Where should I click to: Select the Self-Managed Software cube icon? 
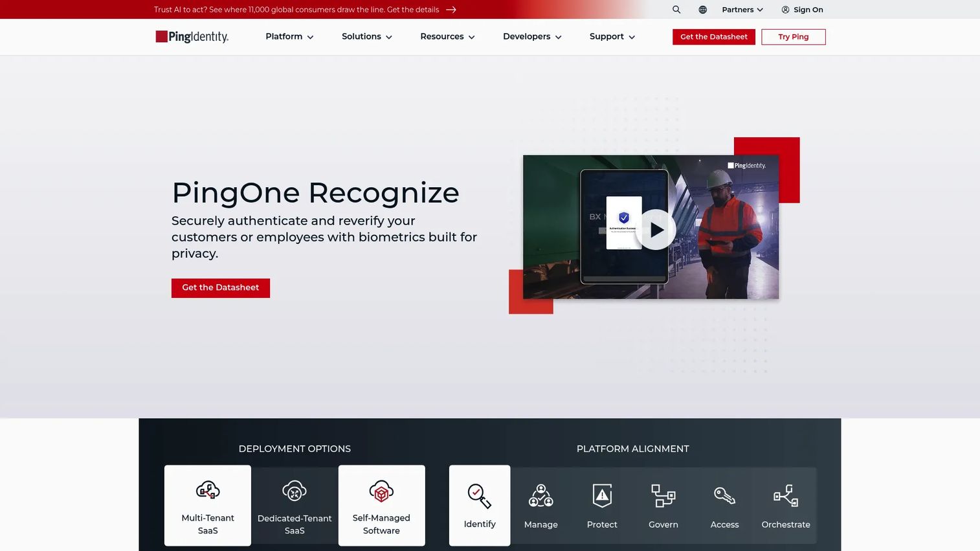[381, 491]
